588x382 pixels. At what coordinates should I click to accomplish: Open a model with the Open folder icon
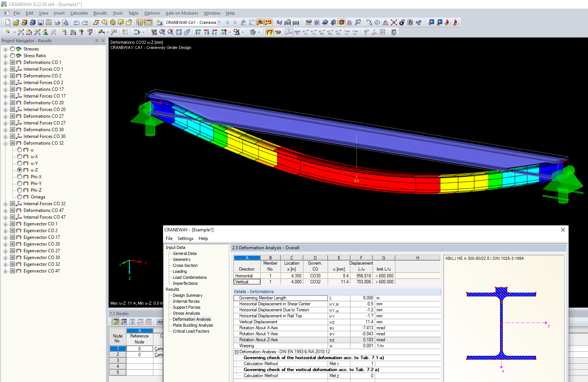tap(16, 22)
